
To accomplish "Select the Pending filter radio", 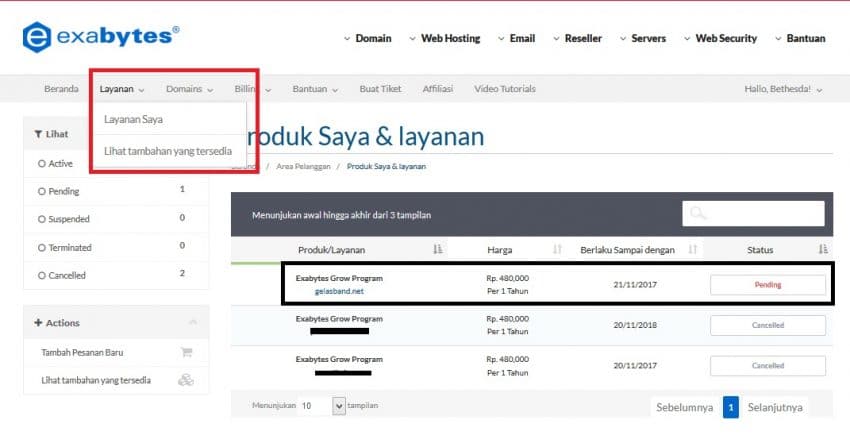I will pyautogui.click(x=42, y=191).
